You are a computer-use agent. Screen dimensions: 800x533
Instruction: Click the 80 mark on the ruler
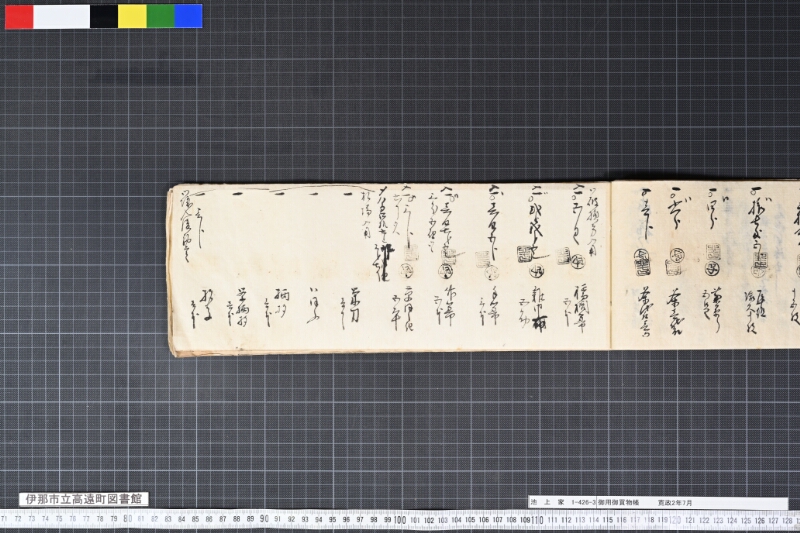click(x=128, y=519)
